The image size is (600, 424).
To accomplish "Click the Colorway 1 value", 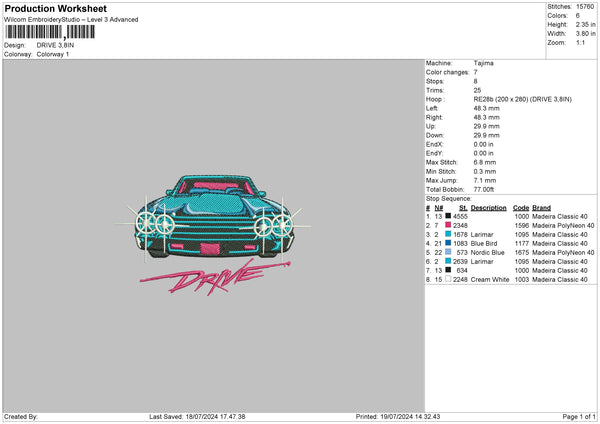I will click(53, 54).
